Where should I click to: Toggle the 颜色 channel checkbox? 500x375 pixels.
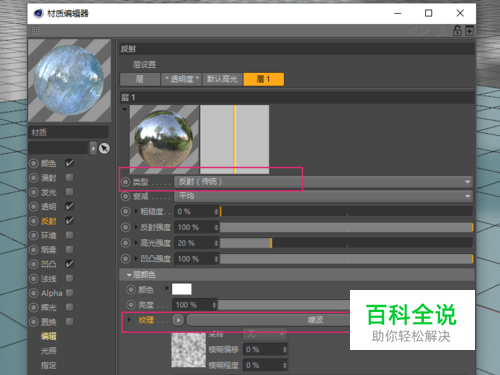[x=69, y=163]
